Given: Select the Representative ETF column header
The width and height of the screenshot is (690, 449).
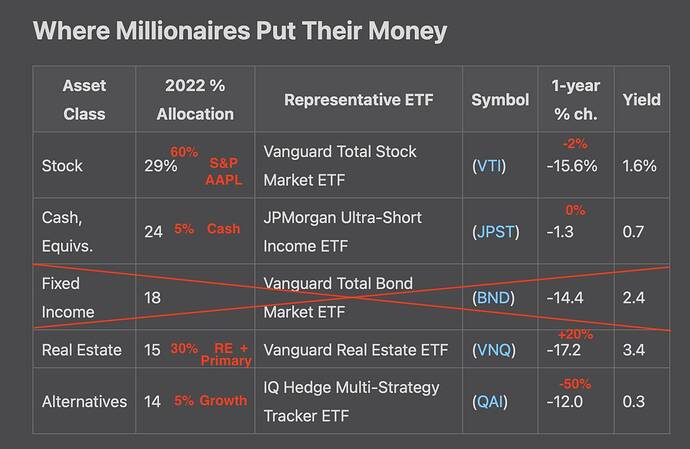Looking at the screenshot, I should coord(359,99).
